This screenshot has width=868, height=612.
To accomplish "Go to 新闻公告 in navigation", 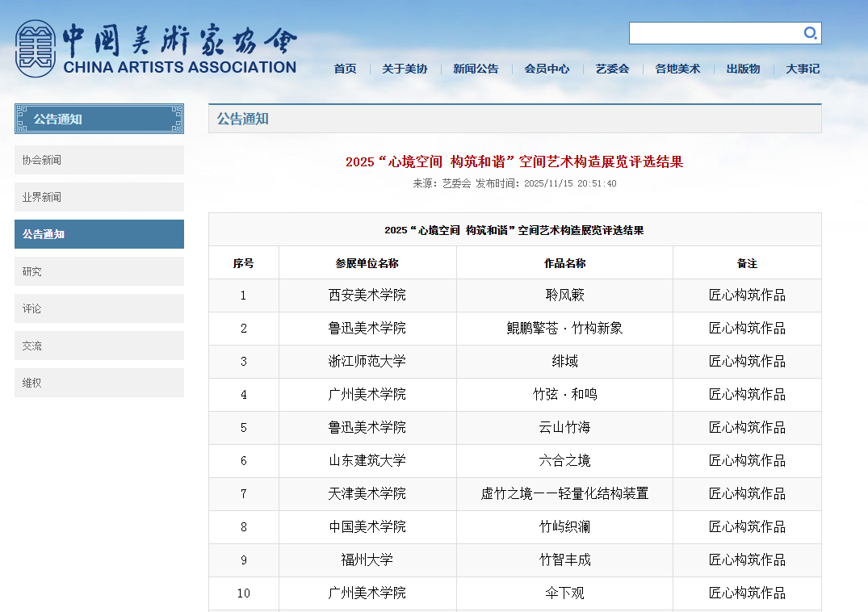I will [x=476, y=69].
